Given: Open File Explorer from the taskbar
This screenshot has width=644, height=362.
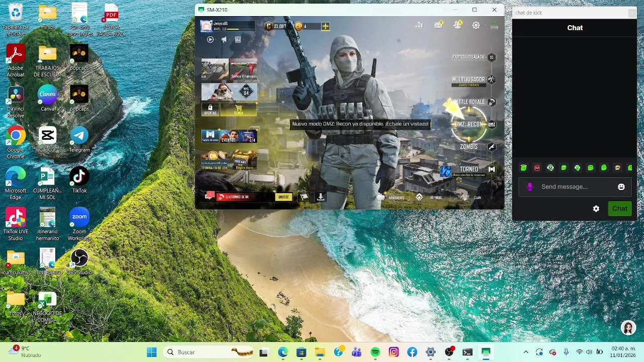Looking at the screenshot, I should [320, 352].
